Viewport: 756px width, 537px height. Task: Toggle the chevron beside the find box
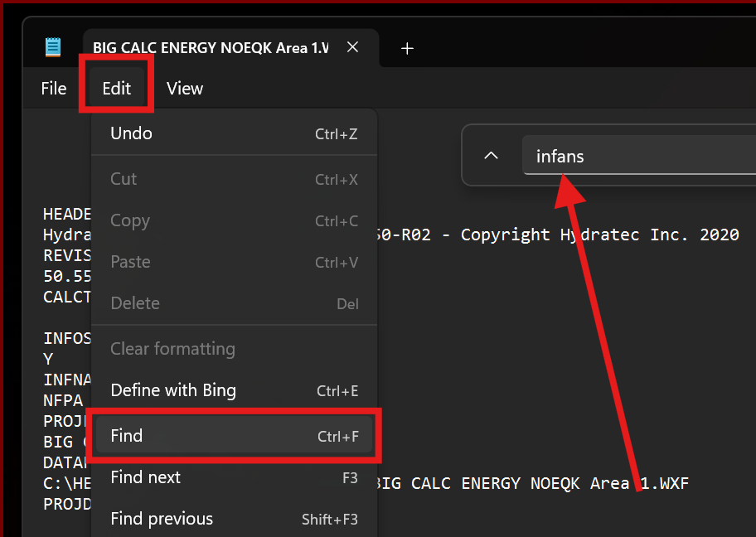[x=491, y=156]
